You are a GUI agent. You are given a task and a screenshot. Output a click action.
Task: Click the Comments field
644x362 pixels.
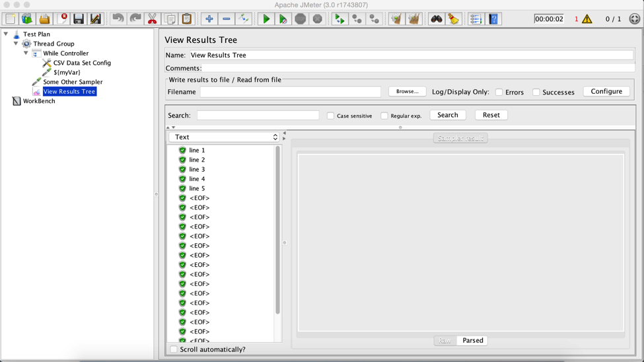pos(418,68)
